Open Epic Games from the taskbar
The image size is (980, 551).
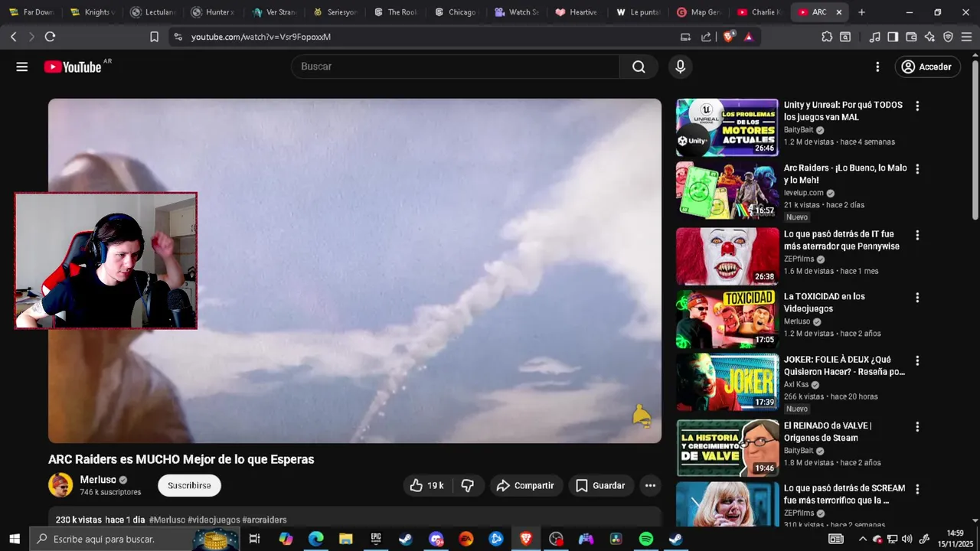pyautogui.click(x=376, y=539)
